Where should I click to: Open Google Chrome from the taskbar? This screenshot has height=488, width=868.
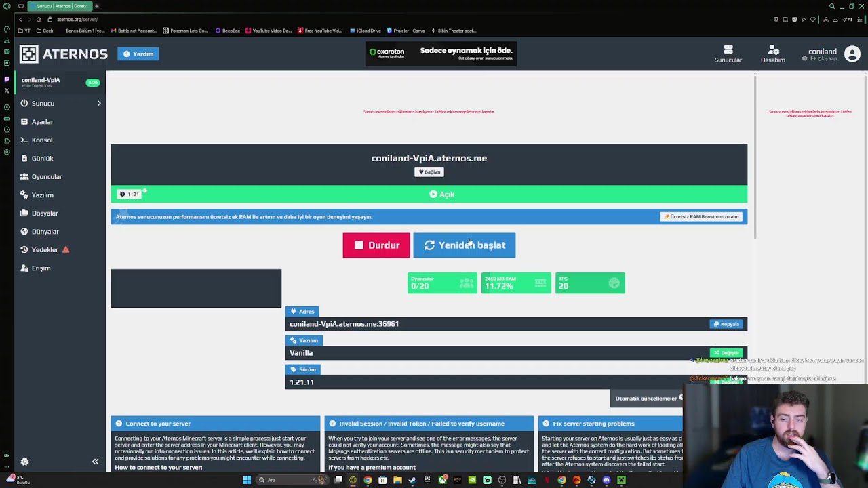tap(368, 480)
